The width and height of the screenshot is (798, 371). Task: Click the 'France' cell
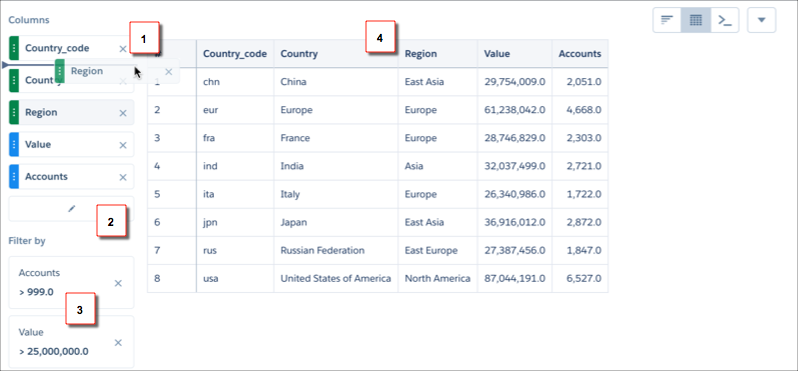point(336,138)
